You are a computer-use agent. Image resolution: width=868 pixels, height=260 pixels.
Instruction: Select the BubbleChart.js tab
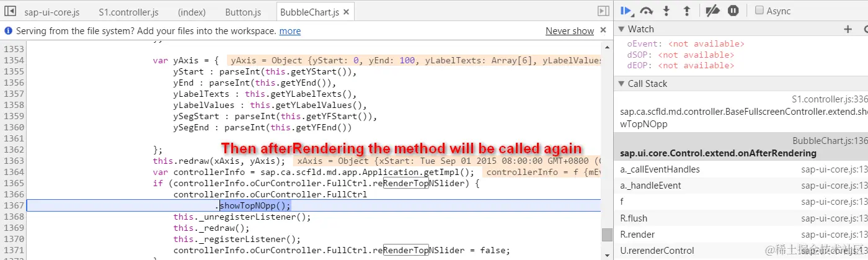tap(309, 12)
